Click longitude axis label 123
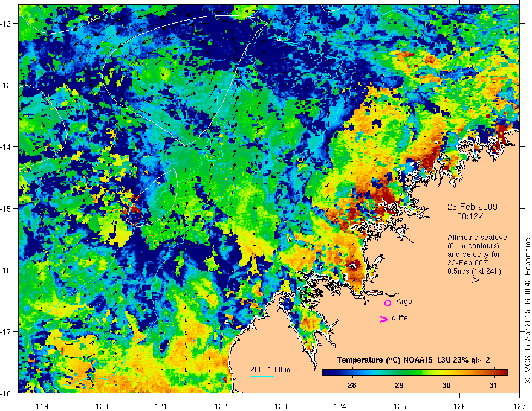The image size is (532, 411). [281, 406]
